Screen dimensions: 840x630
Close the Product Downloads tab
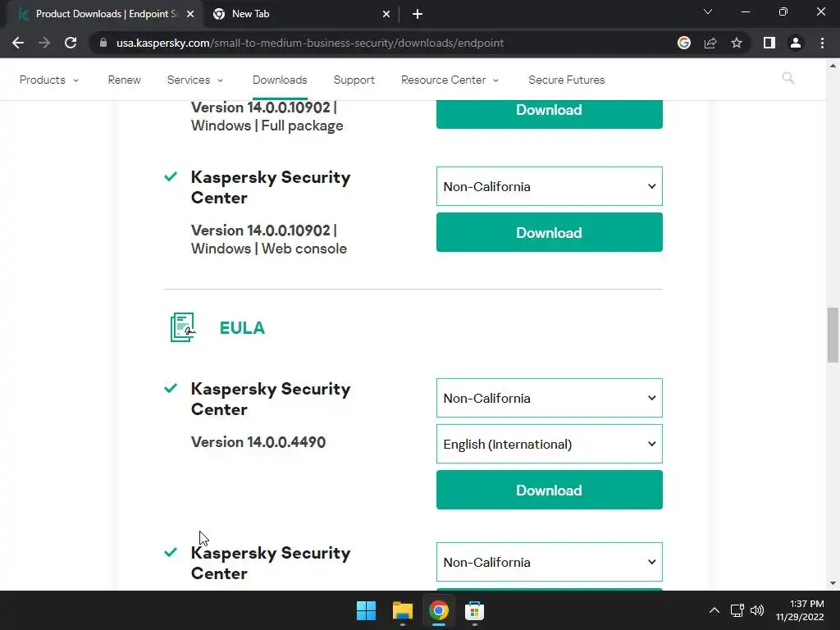point(190,14)
